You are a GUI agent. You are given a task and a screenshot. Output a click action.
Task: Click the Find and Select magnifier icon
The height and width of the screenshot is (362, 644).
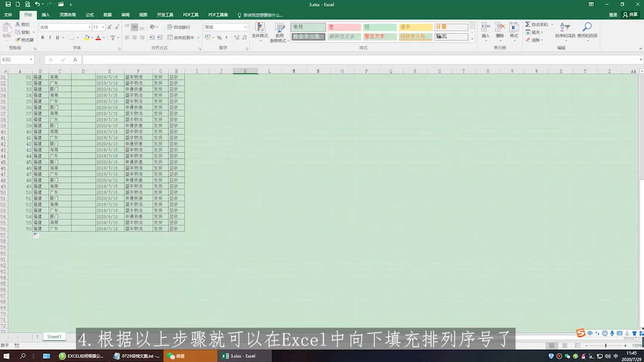pos(587,27)
